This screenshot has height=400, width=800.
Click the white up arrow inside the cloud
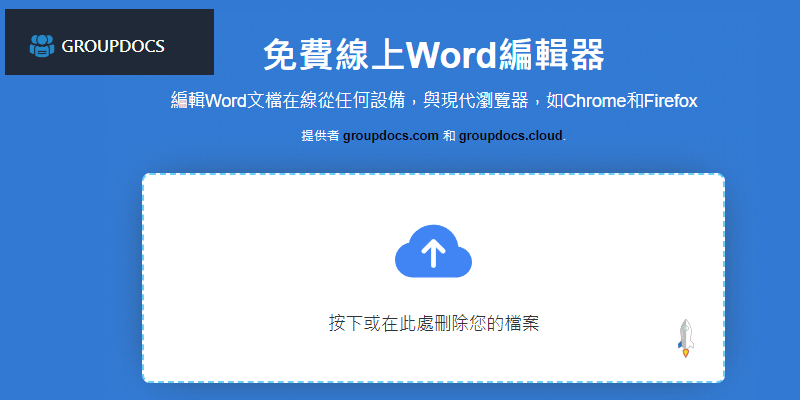[x=433, y=254]
